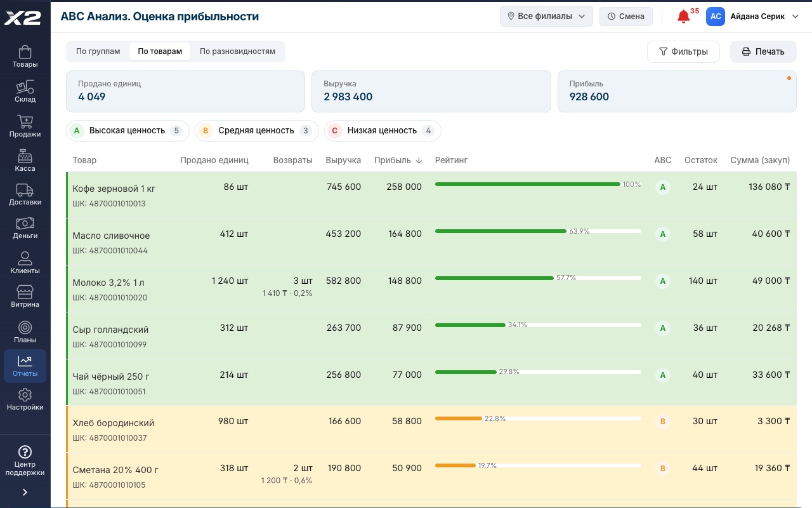The width and height of the screenshot is (812, 508).
Task: Switch to the По группам tab
Action: tap(98, 51)
